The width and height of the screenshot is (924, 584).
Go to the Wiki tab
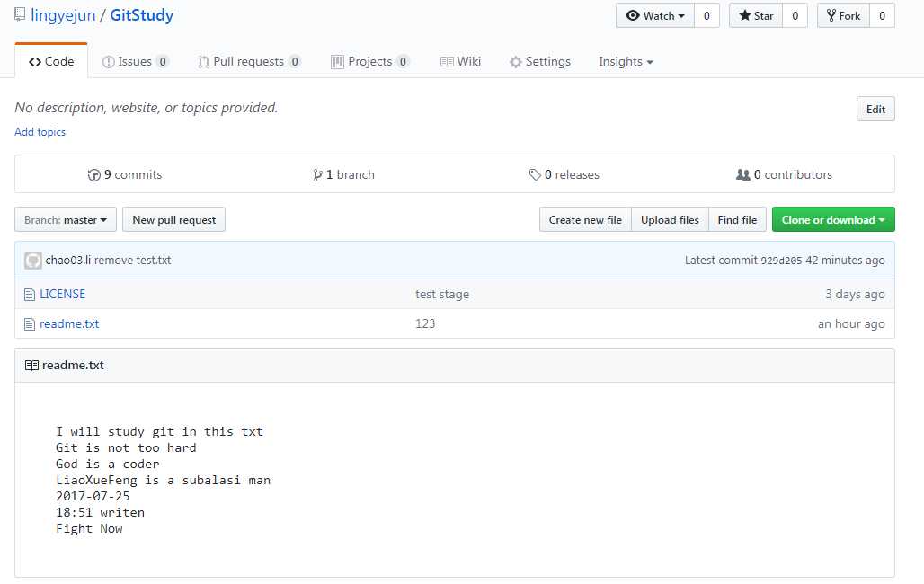[x=460, y=61]
